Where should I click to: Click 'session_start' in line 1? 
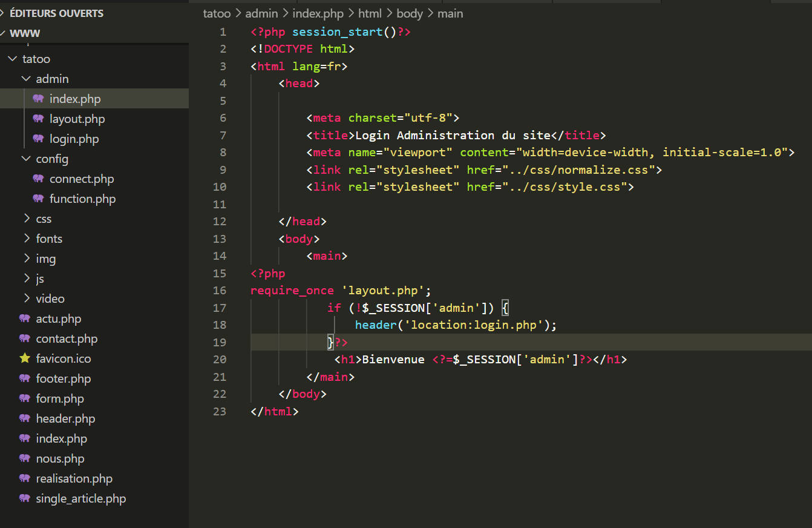pyautogui.click(x=338, y=31)
